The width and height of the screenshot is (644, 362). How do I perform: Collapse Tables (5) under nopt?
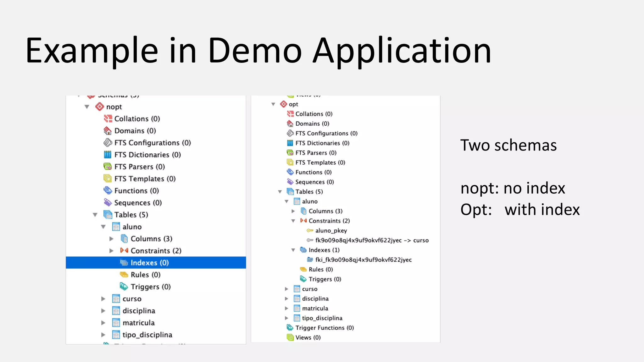tap(95, 215)
